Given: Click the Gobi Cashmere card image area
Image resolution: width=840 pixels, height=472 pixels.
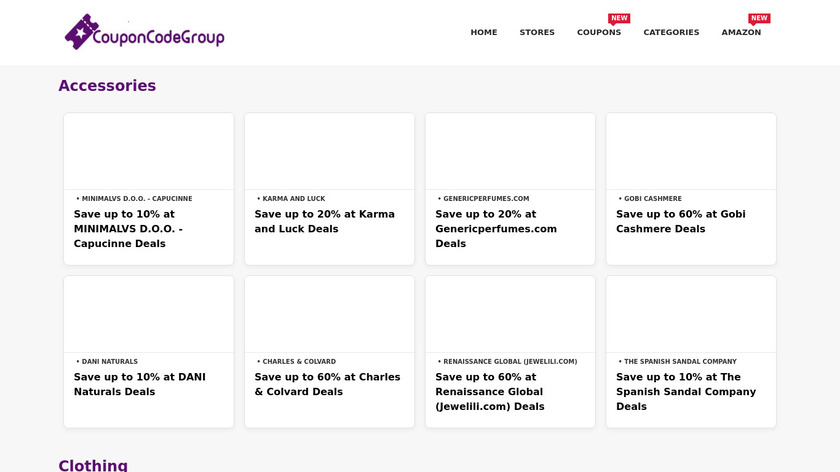Looking at the screenshot, I should pos(691,151).
